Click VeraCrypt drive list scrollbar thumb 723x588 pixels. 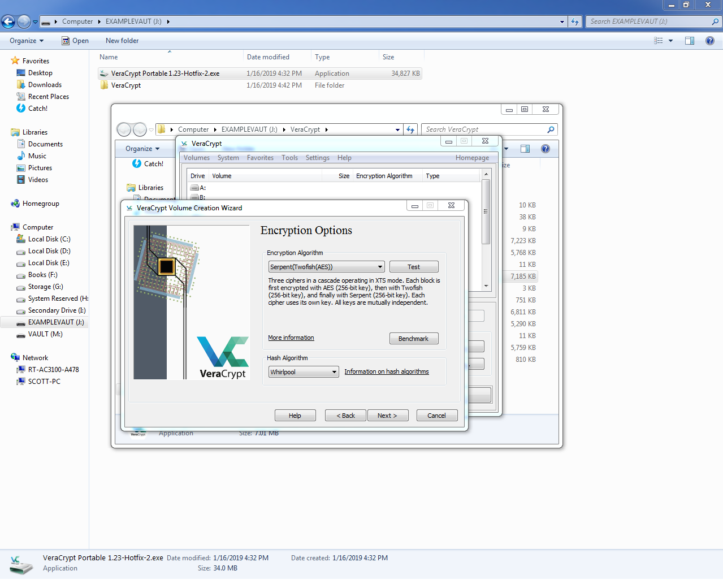(x=486, y=211)
